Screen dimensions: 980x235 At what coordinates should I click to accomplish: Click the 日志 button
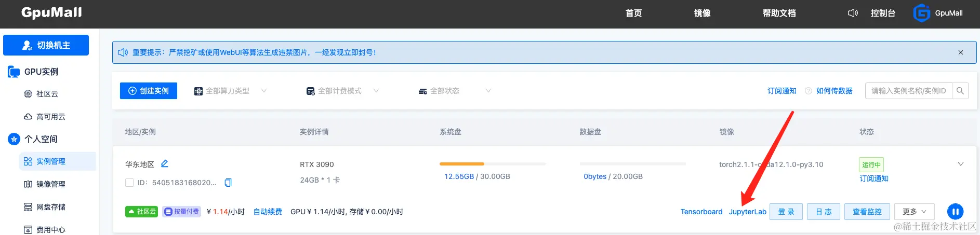pyautogui.click(x=824, y=212)
